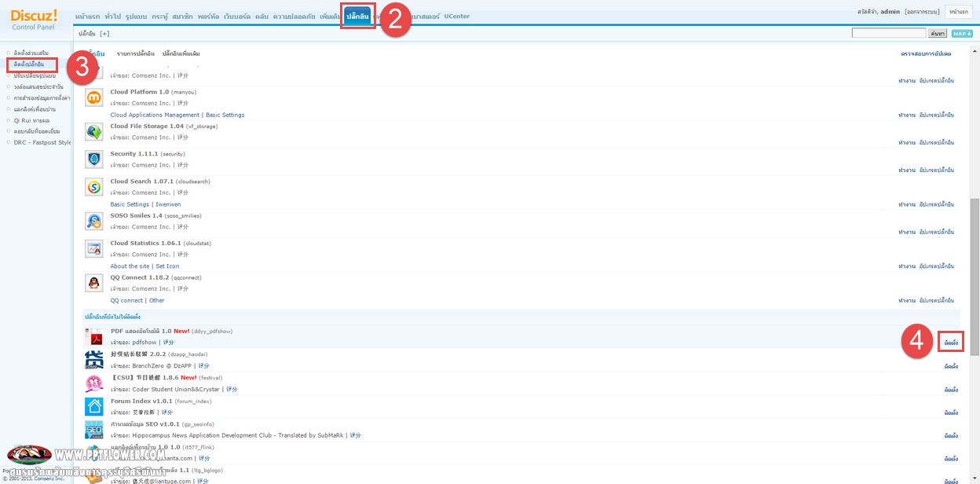Click the Cloud Platform plugin icon
Viewport: 980px width, 484px height.
94,97
